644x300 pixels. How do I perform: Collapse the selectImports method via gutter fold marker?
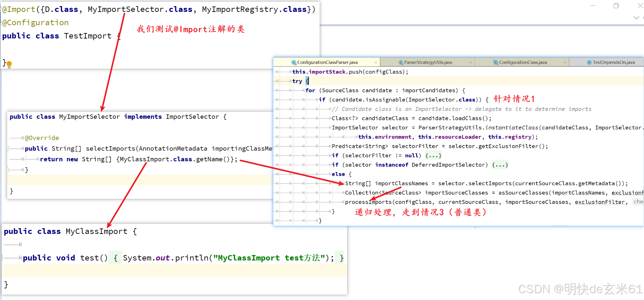point(8,148)
